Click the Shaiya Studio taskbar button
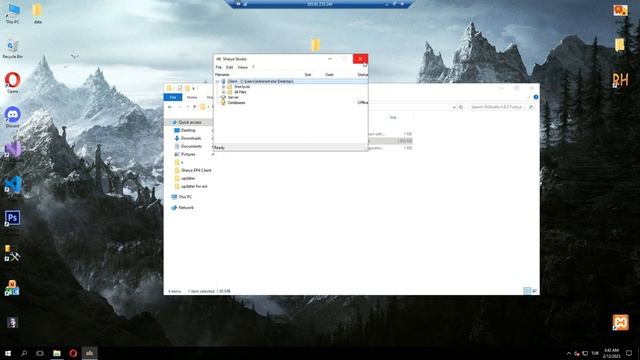 tap(89, 353)
